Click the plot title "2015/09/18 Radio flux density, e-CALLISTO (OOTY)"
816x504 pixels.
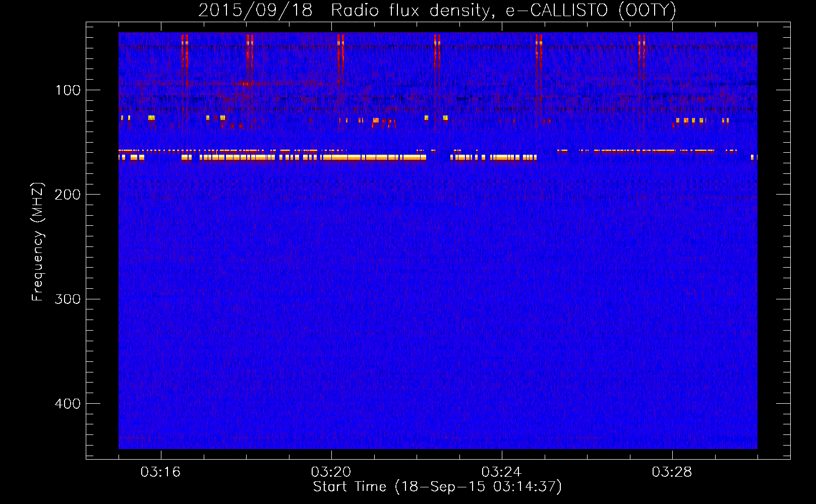[x=437, y=10]
